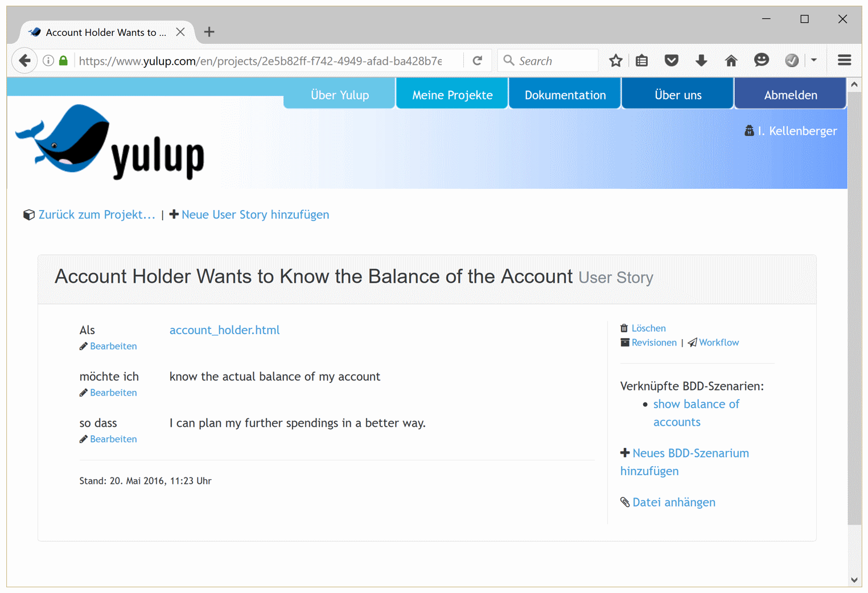Click the plus icon before Neue User Story

(174, 214)
